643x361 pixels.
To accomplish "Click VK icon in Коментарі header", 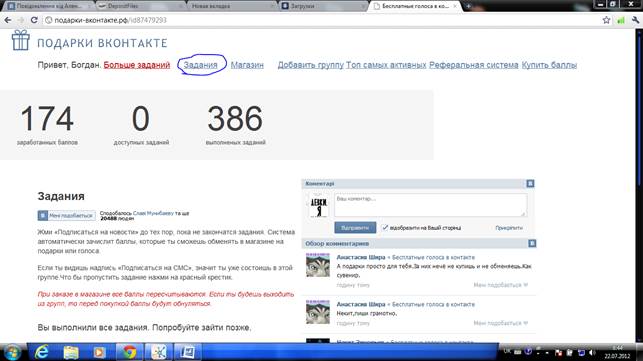I will (530, 183).
